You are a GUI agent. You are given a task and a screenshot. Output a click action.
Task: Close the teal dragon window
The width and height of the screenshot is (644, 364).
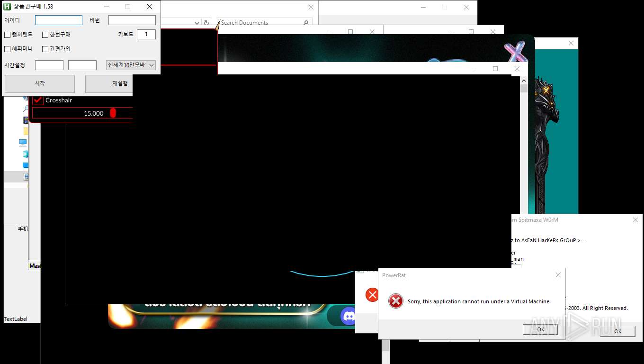(x=571, y=43)
